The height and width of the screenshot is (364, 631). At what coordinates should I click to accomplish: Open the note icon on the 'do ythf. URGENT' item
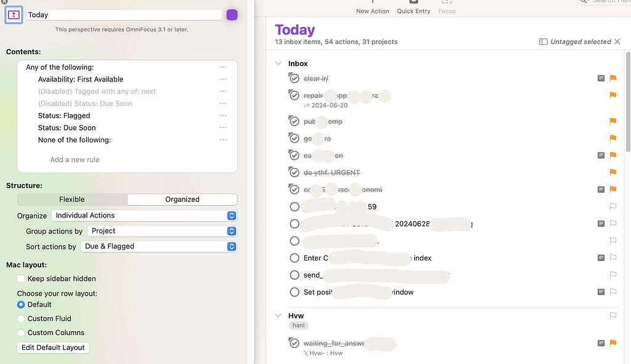pos(601,172)
